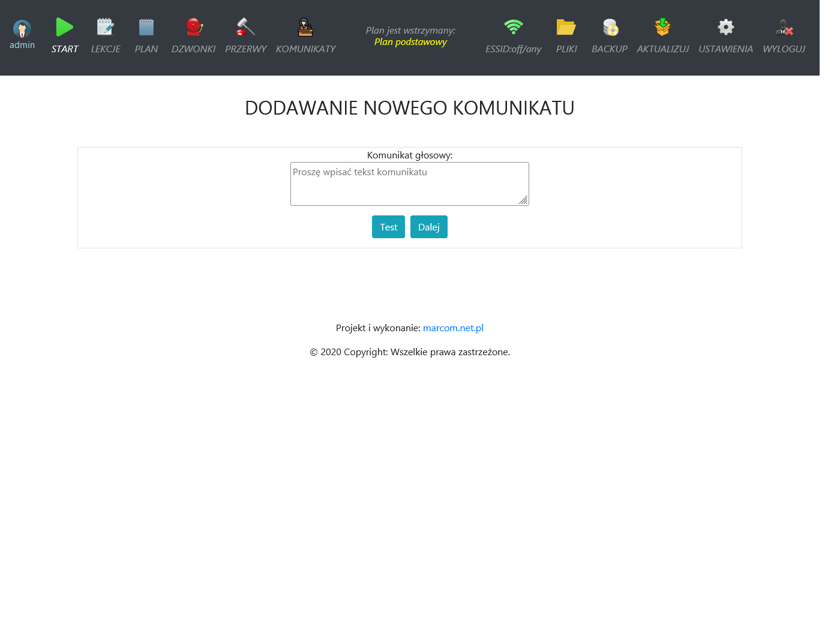Select the KOMUNIKATY menu label

click(x=306, y=49)
